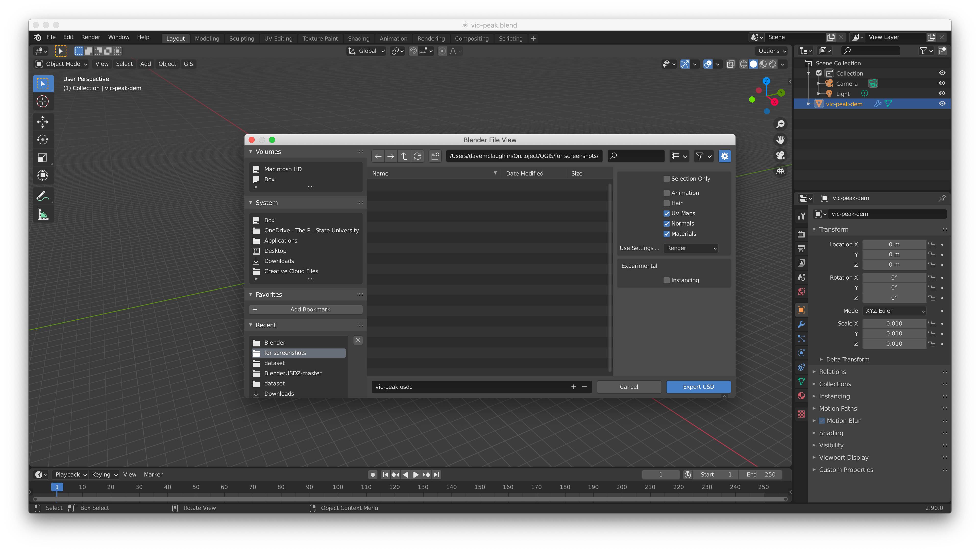This screenshot has height=551, width=980.
Task: Open Use Settings Render dropdown
Action: point(691,248)
